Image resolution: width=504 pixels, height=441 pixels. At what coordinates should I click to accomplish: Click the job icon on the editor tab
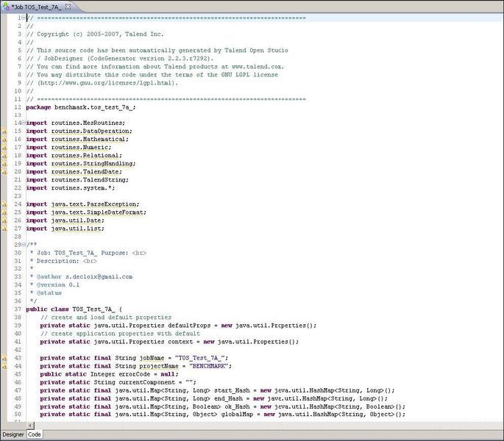(5, 6)
